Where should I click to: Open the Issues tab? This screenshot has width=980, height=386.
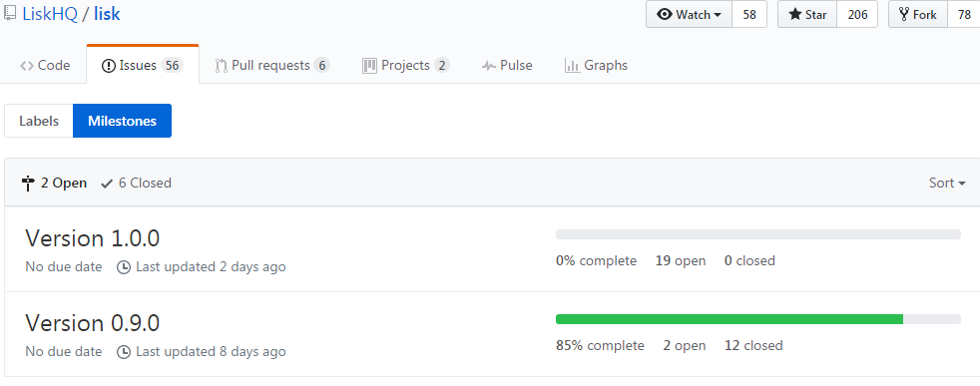click(143, 66)
